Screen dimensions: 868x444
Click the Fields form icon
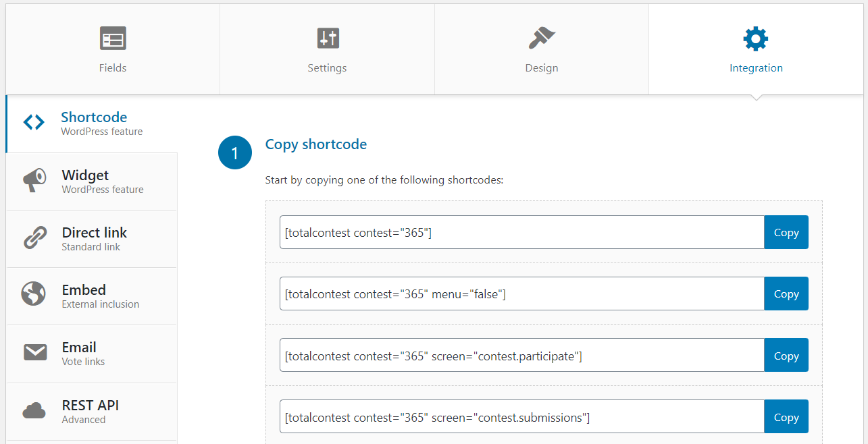pos(113,38)
